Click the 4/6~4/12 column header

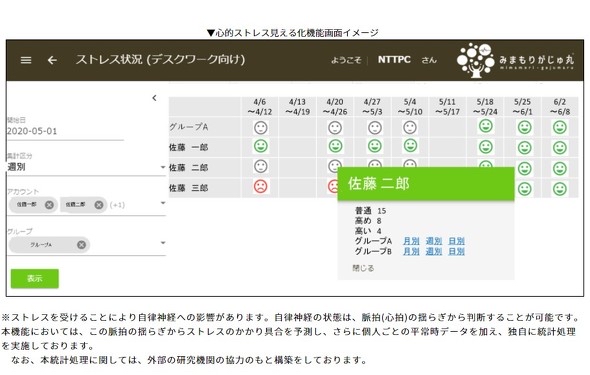click(260, 107)
